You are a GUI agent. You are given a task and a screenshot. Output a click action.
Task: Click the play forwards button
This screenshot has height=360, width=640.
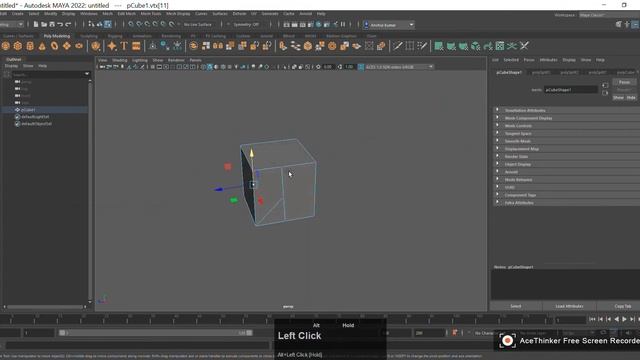624,319
